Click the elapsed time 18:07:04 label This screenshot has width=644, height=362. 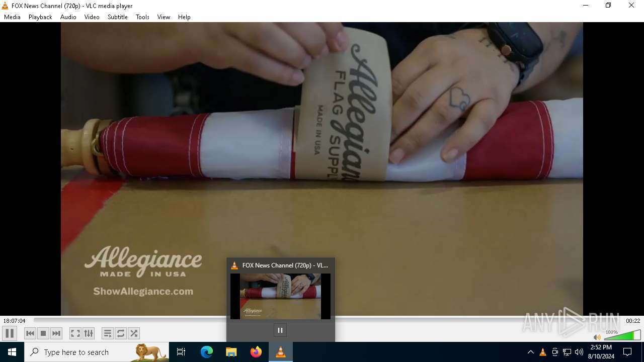tap(15, 321)
